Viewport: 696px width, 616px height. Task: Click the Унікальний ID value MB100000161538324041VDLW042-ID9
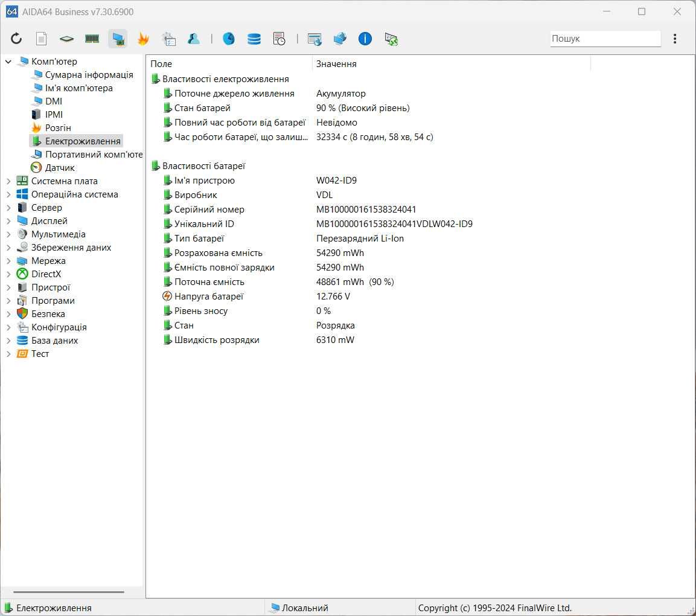click(x=394, y=224)
